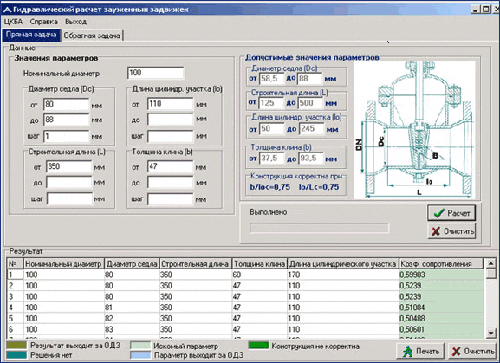Click the allowed Диаметр седла minimum field 58,5
The height and width of the screenshot is (363, 500).
point(271,79)
